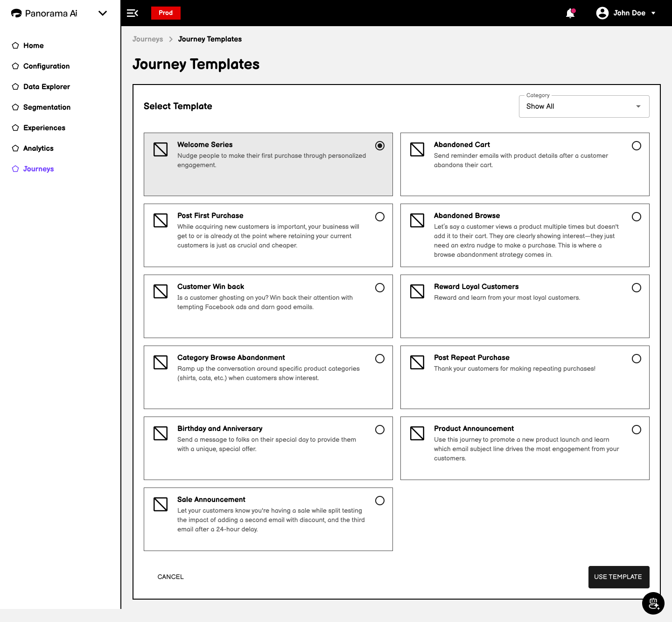This screenshot has width=672, height=622.
Task: Select the Welcome Series radio button
Action: [380, 146]
